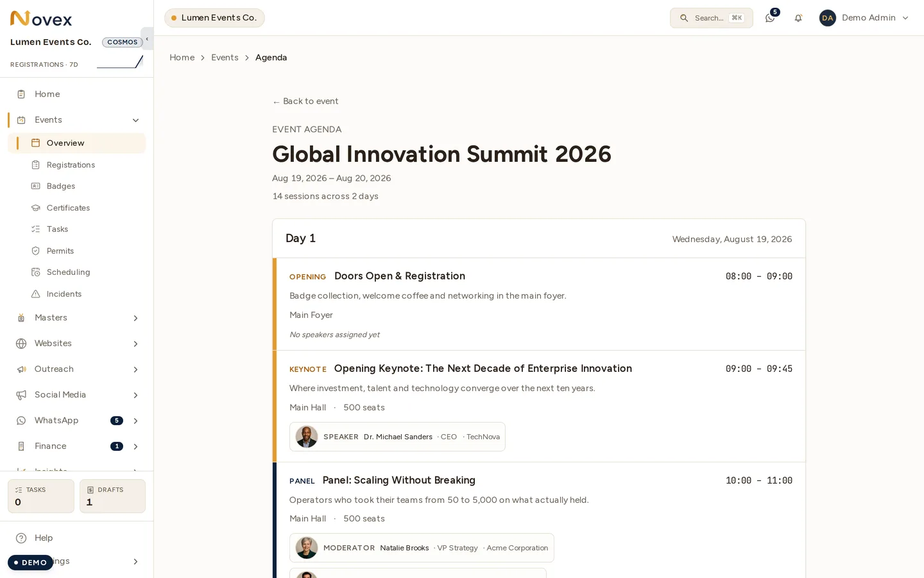Viewport: 924px width, 578px height.
Task: Open the Tasks counter card
Action: [x=41, y=496]
